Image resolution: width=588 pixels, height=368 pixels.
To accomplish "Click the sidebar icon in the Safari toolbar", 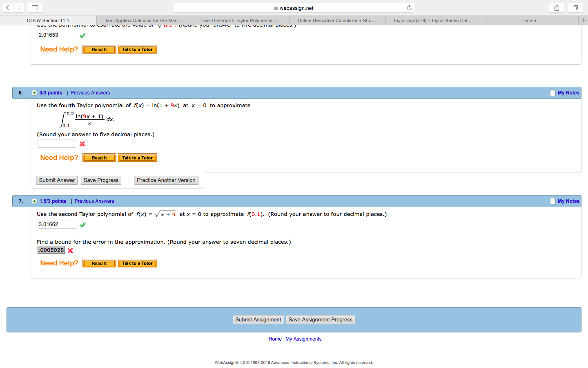I will point(35,7).
